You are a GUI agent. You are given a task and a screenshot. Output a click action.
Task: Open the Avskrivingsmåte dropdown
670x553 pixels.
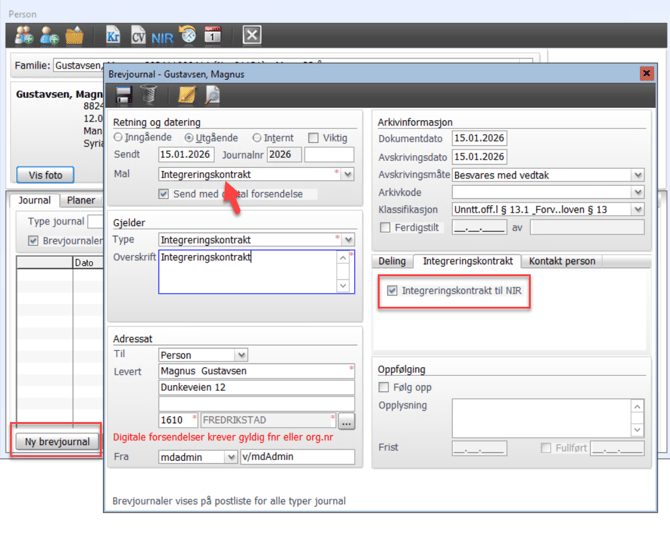[637, 175]
